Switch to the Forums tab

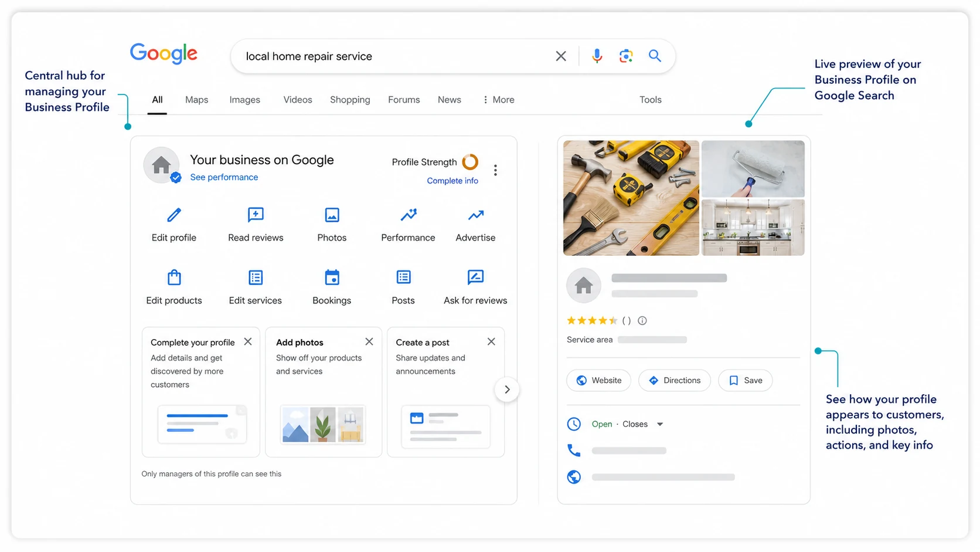(404, 100)
